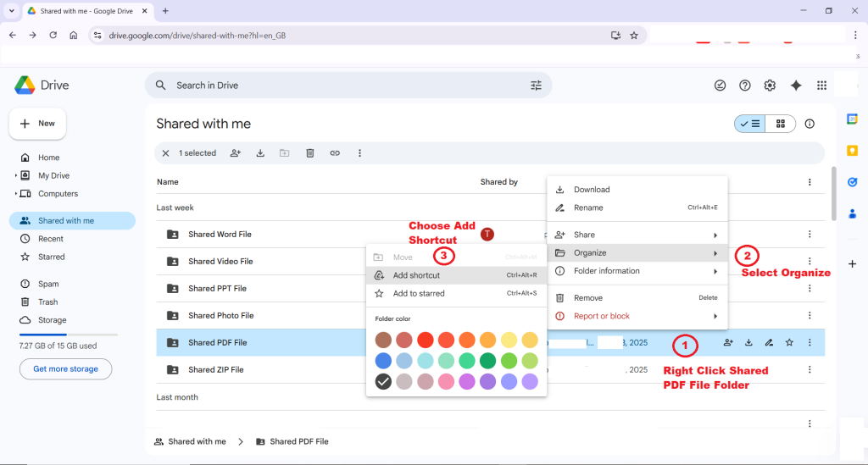This screenshot has height=465, width=868.
Task: Switch to grid layout view
Action: point(781,124)
